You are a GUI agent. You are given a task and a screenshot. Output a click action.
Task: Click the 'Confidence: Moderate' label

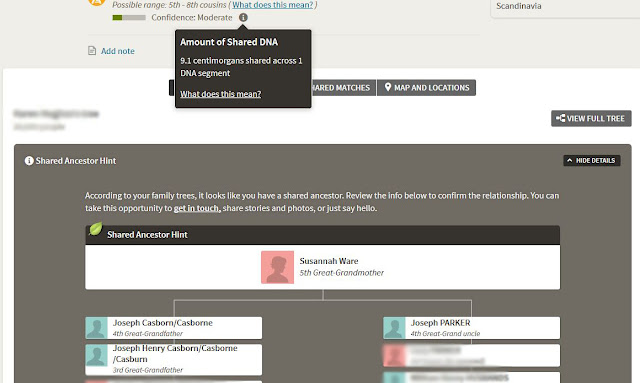pos(192,18)
